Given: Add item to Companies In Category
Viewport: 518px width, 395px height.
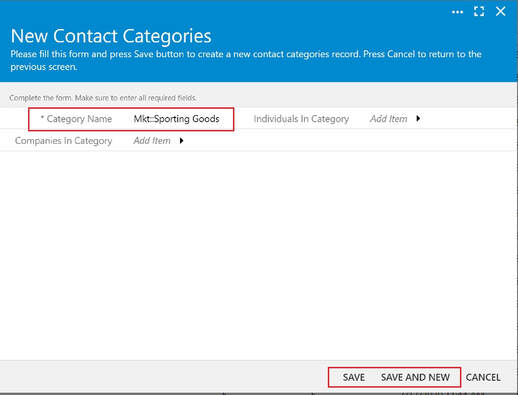Looking at the screenshot, I should 152,141.
